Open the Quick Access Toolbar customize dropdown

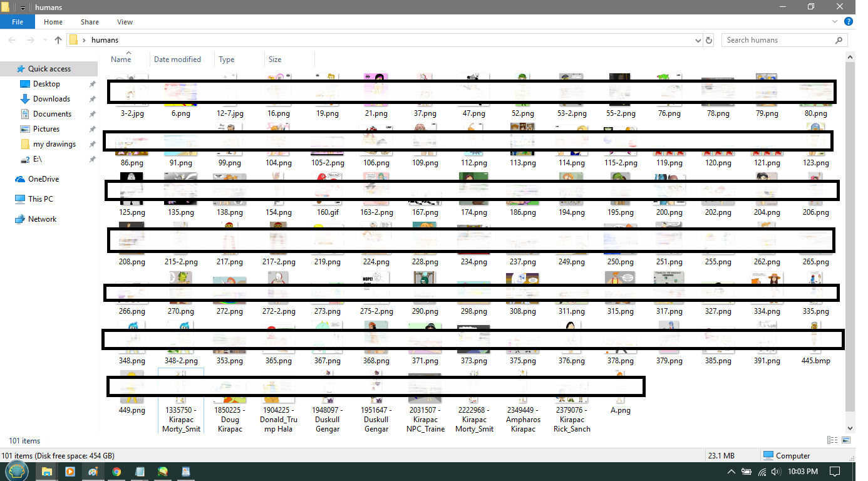pos(23,8)
